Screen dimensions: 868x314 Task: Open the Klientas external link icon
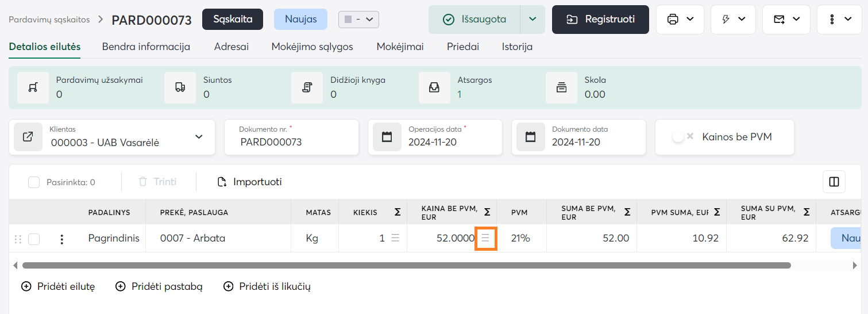(28, 137)
